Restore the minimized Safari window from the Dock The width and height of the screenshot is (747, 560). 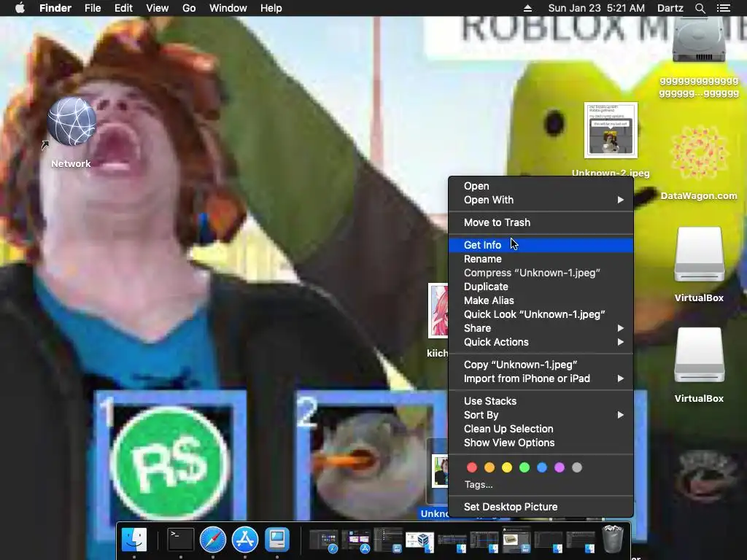pos(324,540)
